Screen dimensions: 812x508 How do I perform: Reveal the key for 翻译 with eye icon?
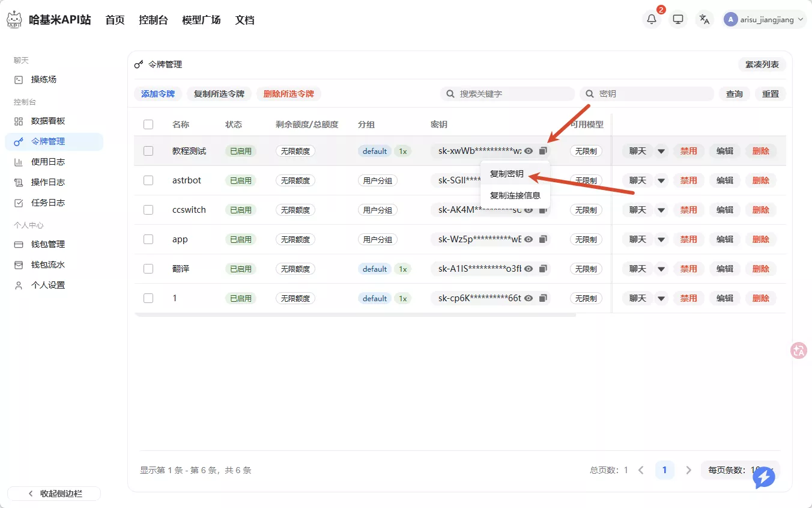pyautogui.click(x=529, y=269)
